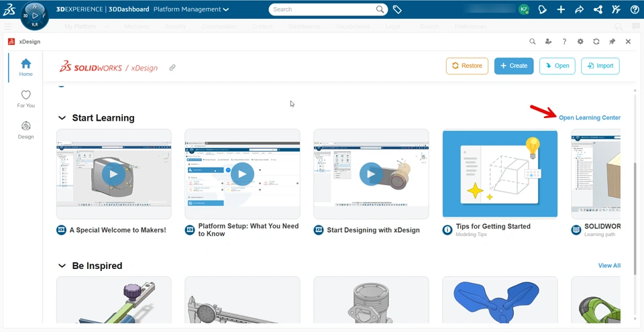Image resolution: width=644 pixels, height=332 pixels.
Task: Open the Platform Management dropdown
Action: tap(191, 9)
